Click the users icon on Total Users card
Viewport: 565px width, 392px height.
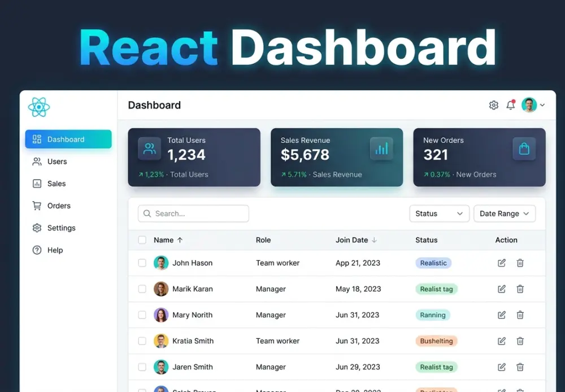[x=150, y=149]
